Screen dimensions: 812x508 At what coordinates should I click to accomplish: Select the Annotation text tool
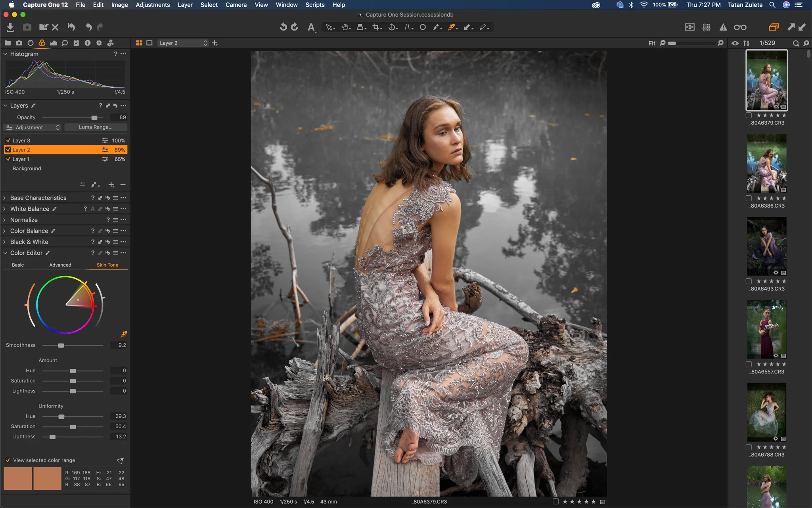point(312,27)
